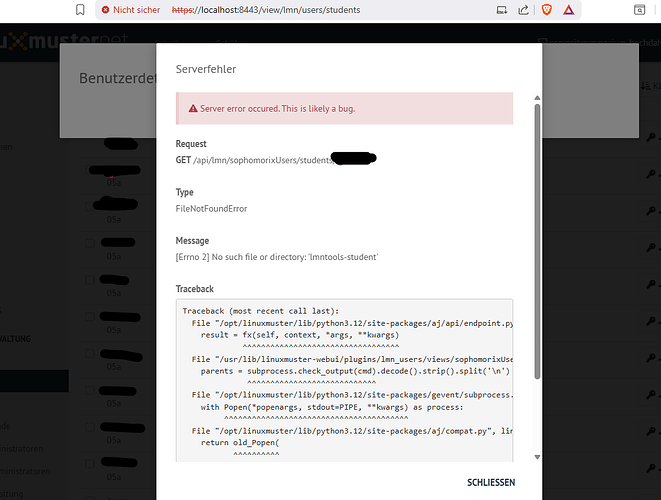Click the 'Nicht sicher' security warning icon
Screen dimensions: 661x500
(x=105, y=10)
